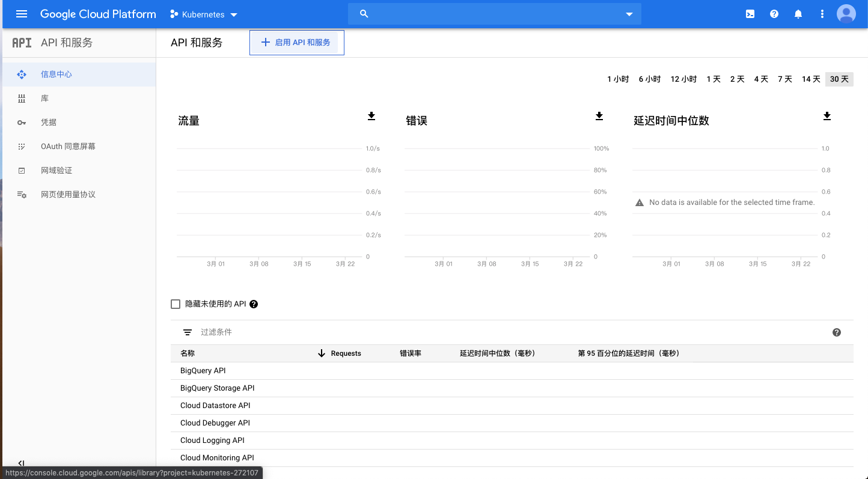The width and height of the screenshot is (868, 479).
Task: Open the notifications bell
Action: (x=798, y=14)
